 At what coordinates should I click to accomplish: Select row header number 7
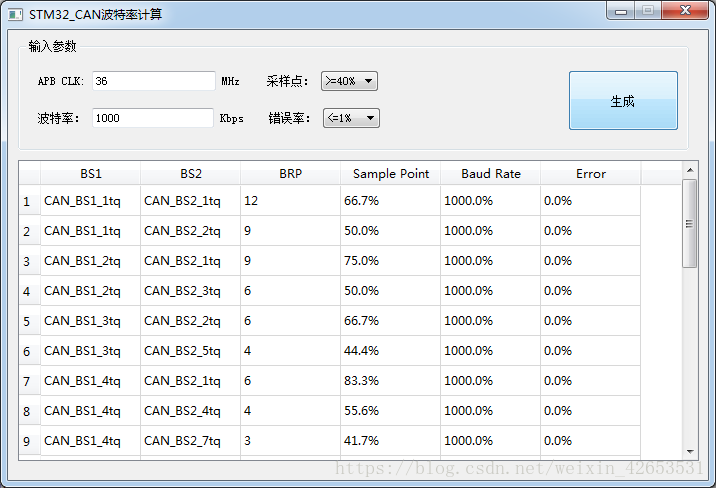[30, 381]
